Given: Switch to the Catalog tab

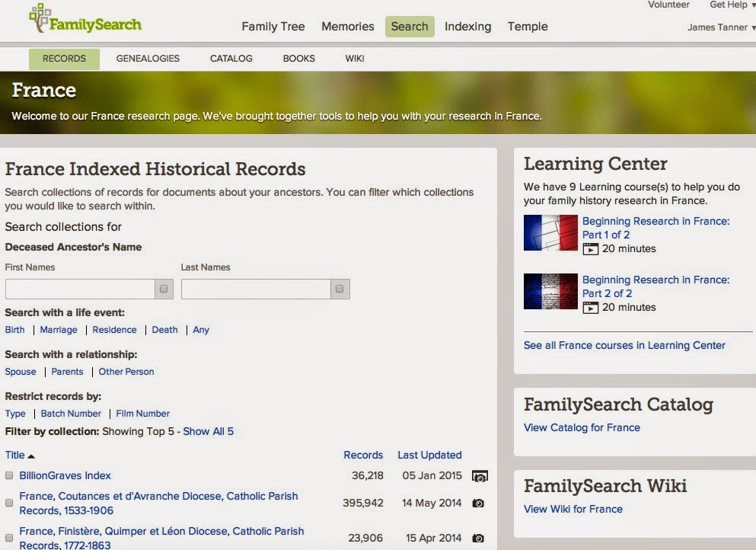Looking at the screenshot, I should (231, 59).
